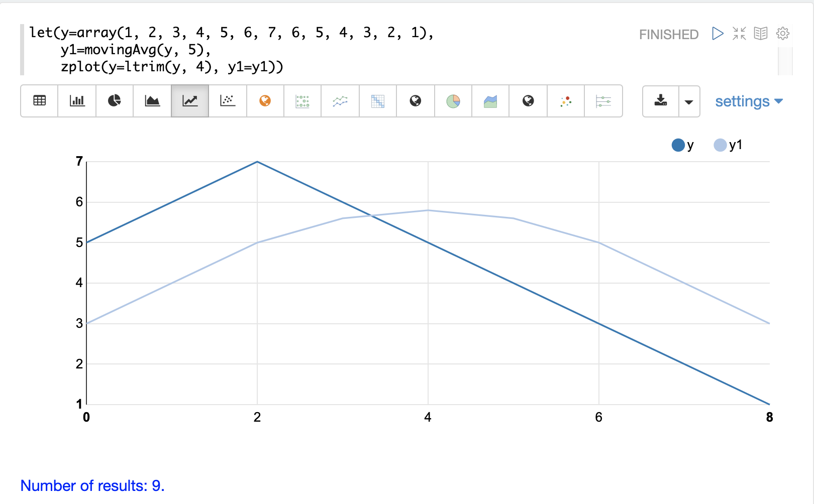Expand the download format dropdown caret
814x504 pixels.
(689, 101)
